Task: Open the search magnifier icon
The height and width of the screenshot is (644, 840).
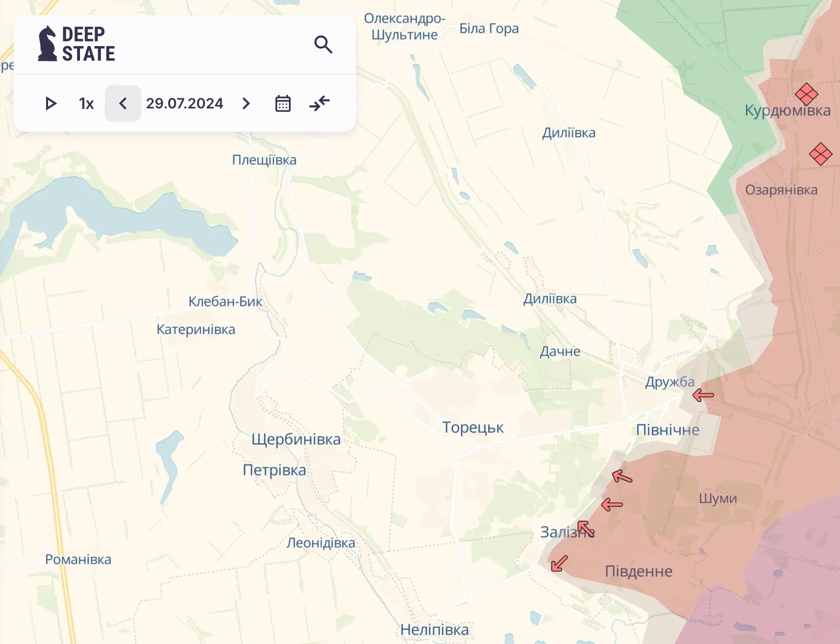Action: 323,45
